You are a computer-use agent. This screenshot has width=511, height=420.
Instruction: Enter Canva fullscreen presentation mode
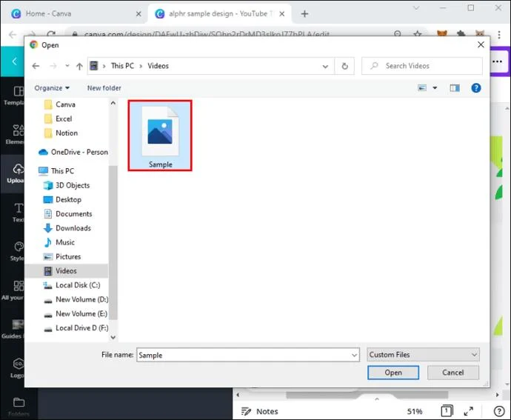(x=469, y=411)
